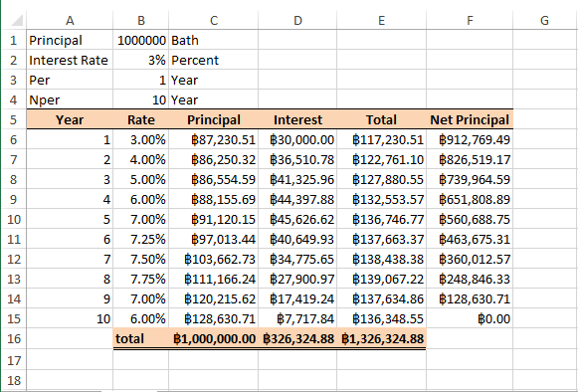Viewport: 578px width, 392px height.
Task: Select row 16 header
Action: pyautogui.click(x=14, y=338)
